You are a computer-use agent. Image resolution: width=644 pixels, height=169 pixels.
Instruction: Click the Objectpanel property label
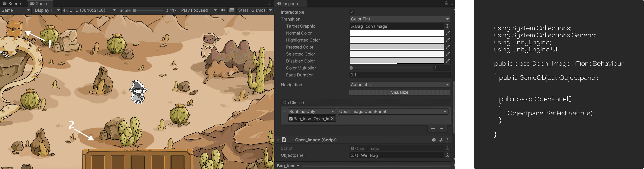click(292, 156)
